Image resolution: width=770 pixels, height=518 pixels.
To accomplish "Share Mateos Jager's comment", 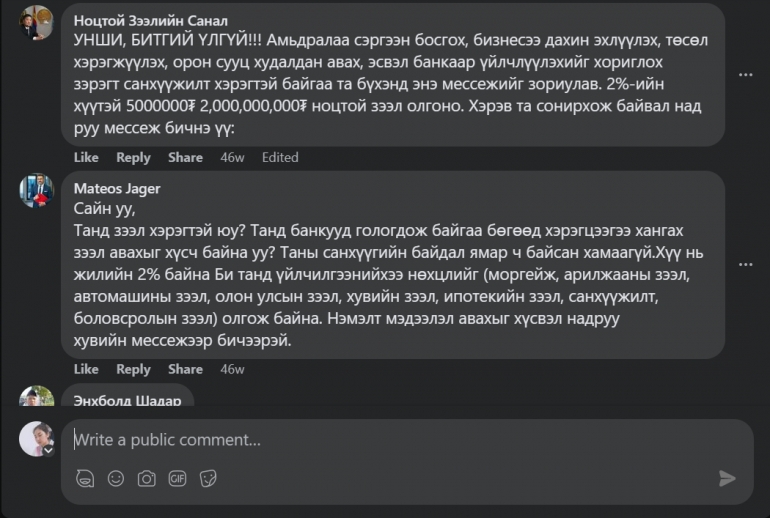I will point(185,369).
